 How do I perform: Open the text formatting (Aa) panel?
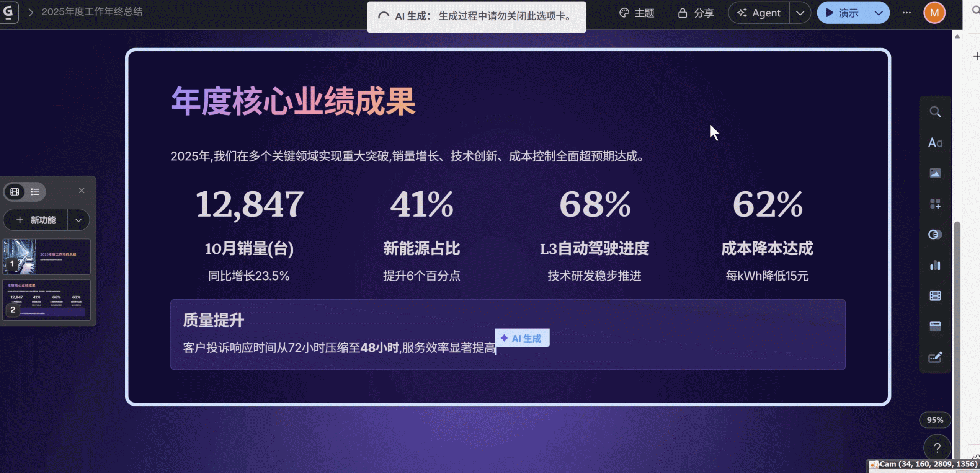[x=935, y=142]
